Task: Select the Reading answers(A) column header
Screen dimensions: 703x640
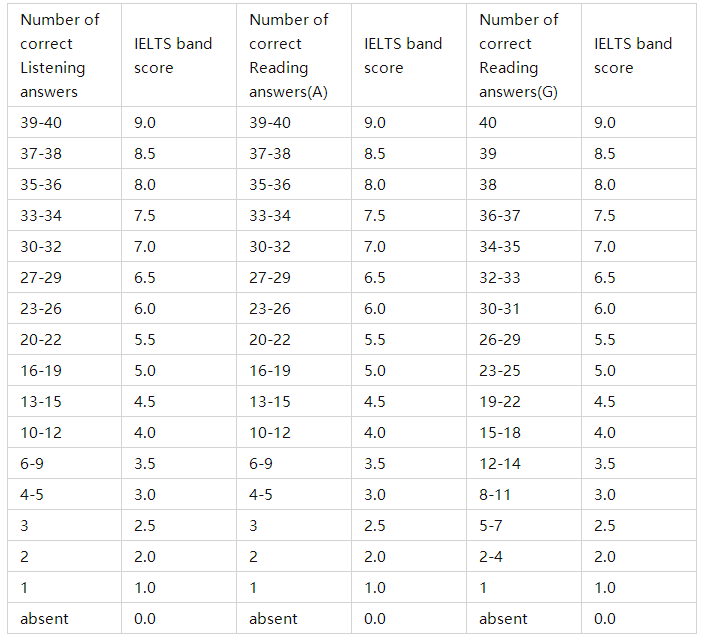Action: 294,55
